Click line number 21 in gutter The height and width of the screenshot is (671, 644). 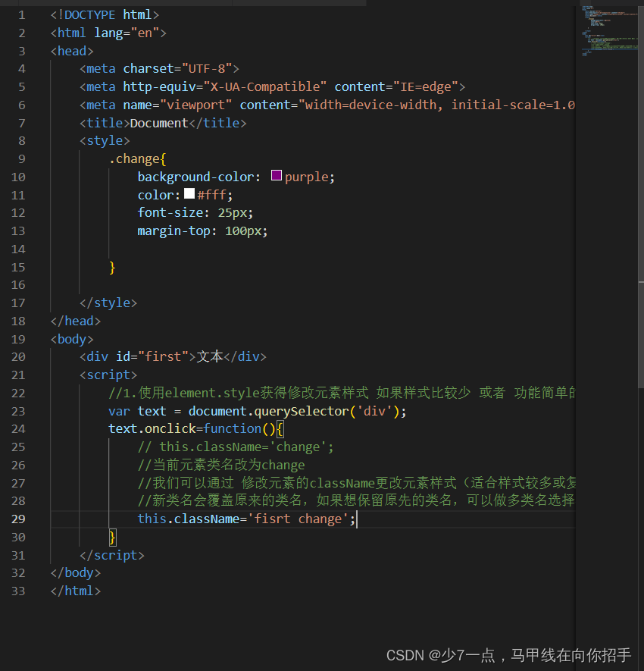coord(18,375)
